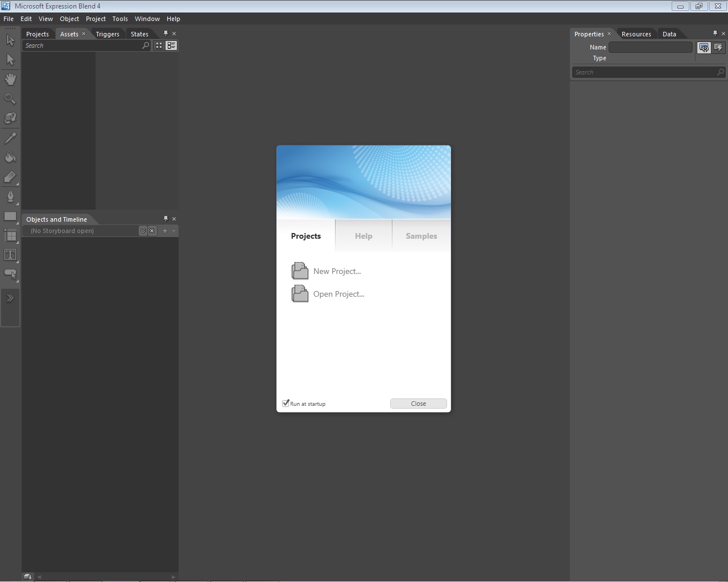Select Help tab in welcome dialog

363,236
